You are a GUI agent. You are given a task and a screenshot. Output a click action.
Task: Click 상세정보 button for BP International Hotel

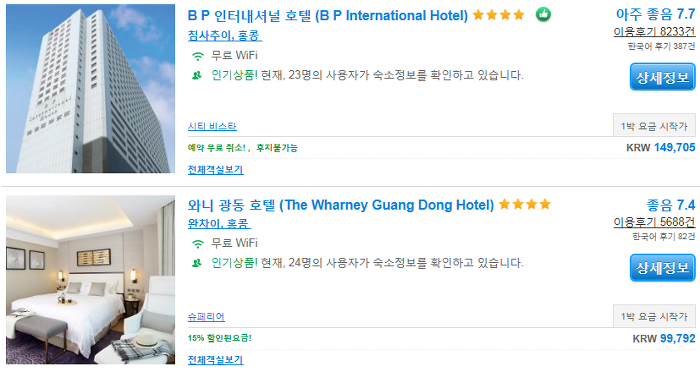[x=662, y=77]
